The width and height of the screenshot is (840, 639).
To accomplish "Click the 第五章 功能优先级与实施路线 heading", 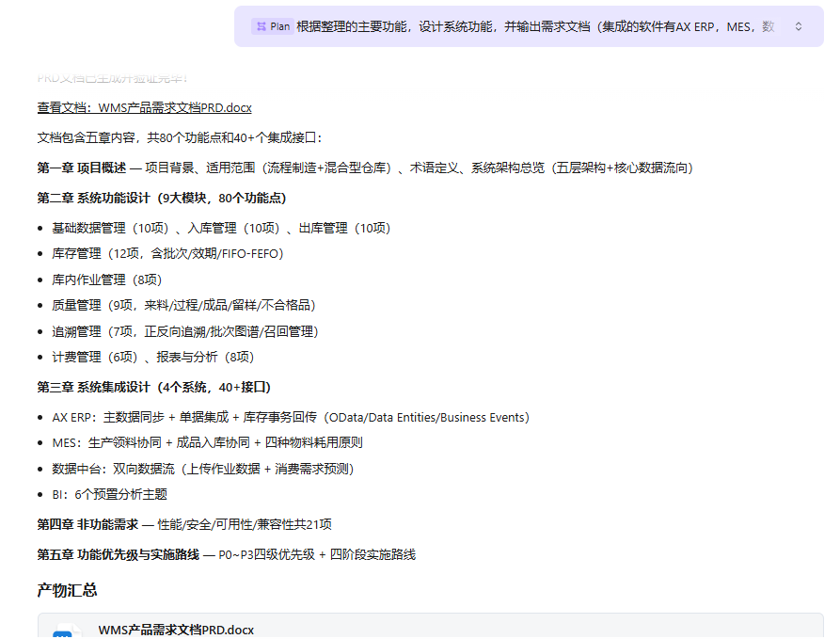I will tap(118, 554).
